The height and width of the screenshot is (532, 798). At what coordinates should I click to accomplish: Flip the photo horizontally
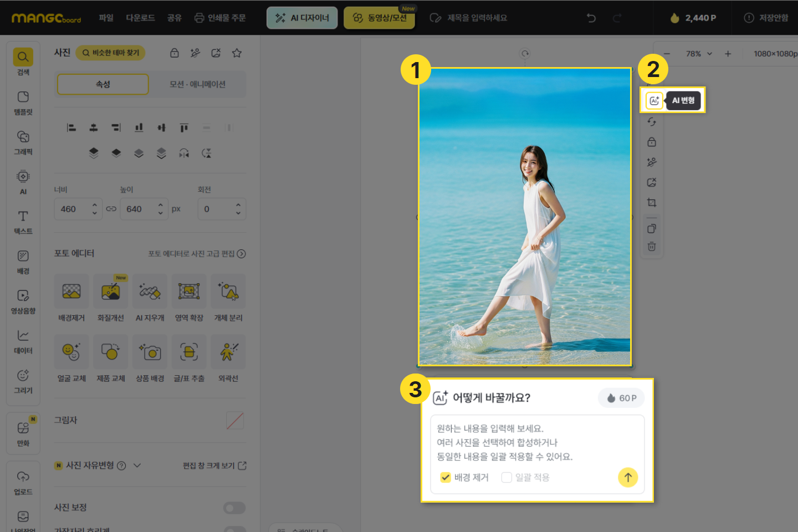(x=184, y=153)
